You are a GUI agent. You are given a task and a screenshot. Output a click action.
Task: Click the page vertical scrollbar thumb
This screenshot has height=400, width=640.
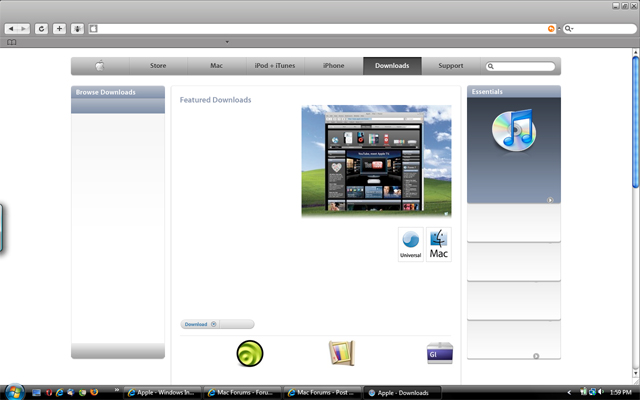pos(635,122)
